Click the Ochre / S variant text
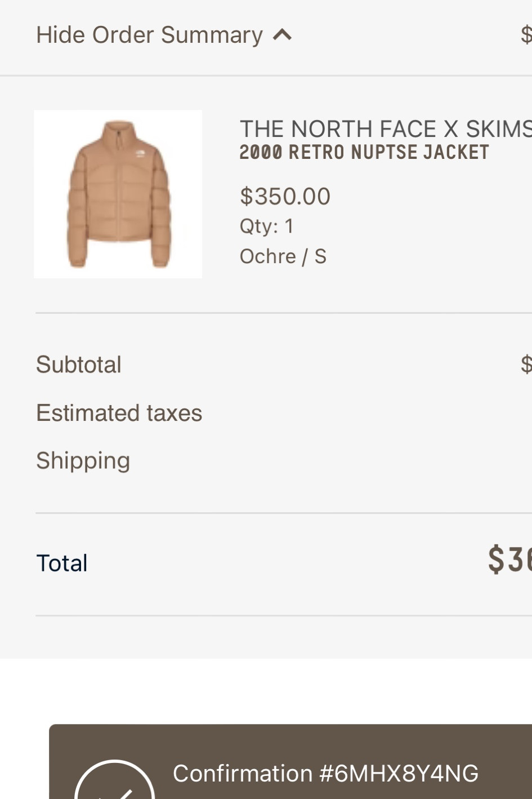Image resolution: width=532 pixels, height=799 pixels. click(x=283, y=256)
